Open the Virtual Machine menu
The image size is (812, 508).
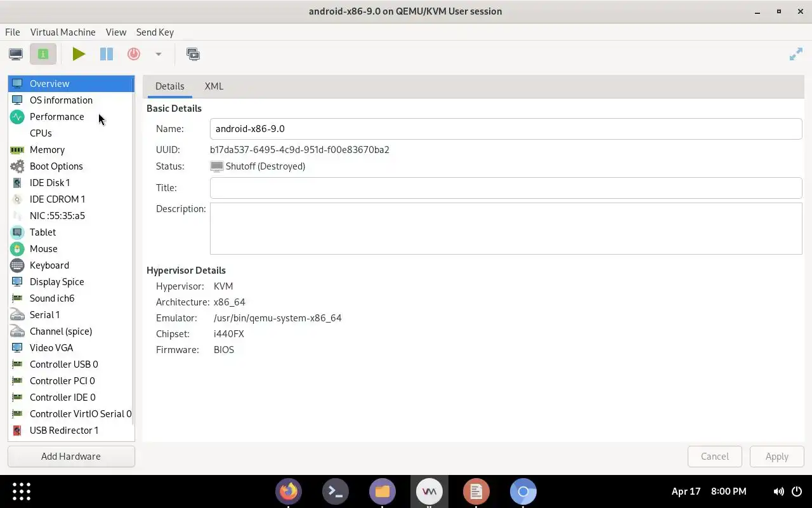click(63, 32)
